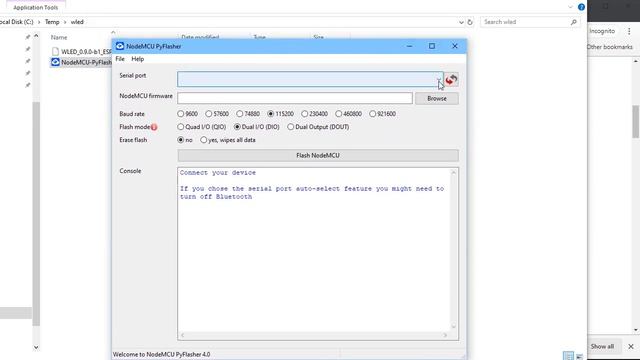Maximize the NodeMCU PyFlasher window
Image resolution: width=640 pixels, height=360 pixels.
[x=432, y=46]
